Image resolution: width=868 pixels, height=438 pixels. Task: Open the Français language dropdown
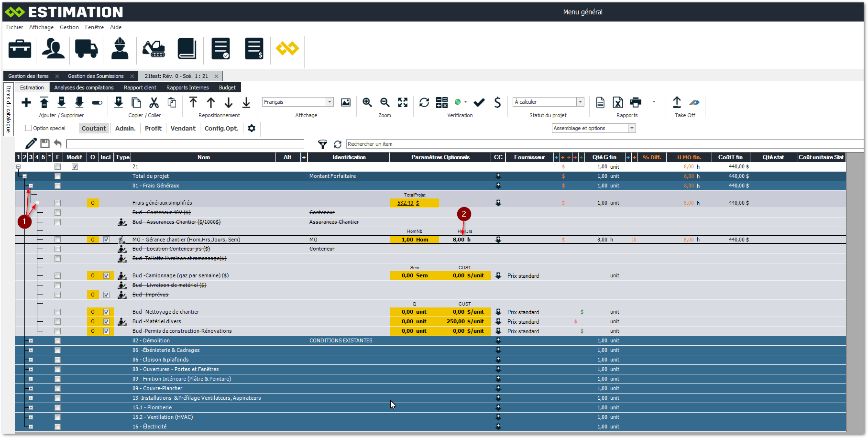(330, 102)
